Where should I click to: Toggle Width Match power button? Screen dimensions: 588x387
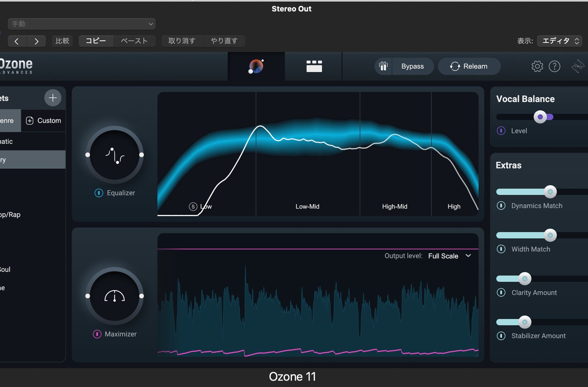(x=501, y=249)
